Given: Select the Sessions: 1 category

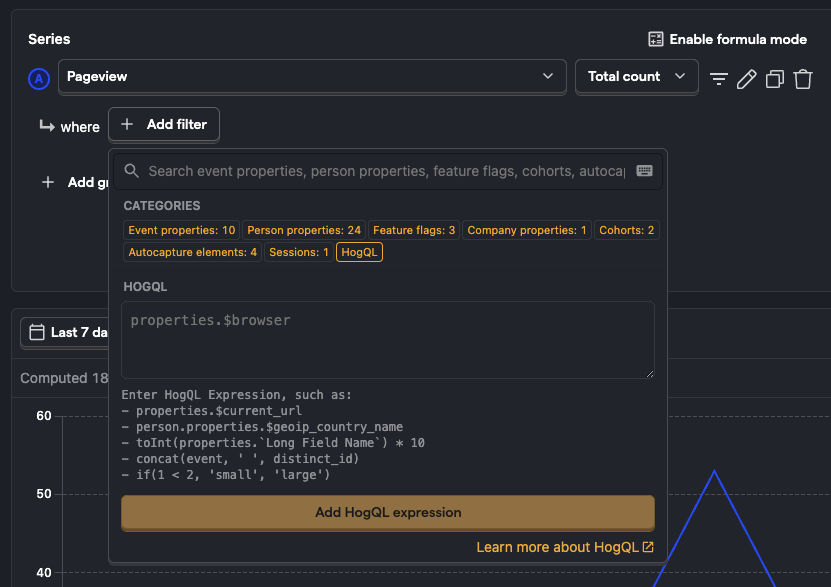Looking at the screenshot, I should point(298,252).
